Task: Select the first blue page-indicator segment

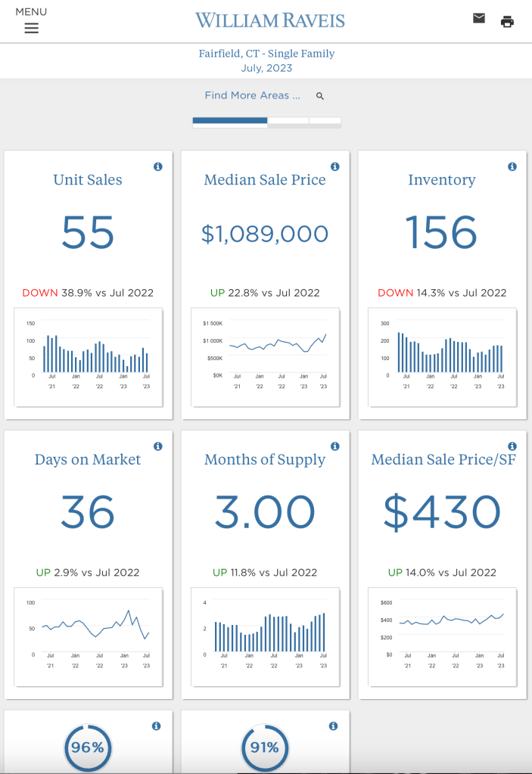Action: click(x=230, y=120)
